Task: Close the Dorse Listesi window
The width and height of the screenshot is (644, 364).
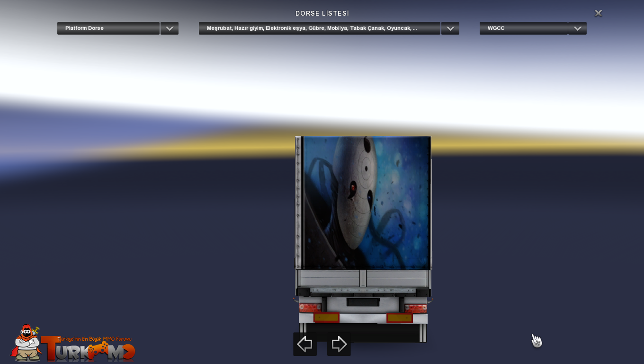Action: click(x=599, y=13)
